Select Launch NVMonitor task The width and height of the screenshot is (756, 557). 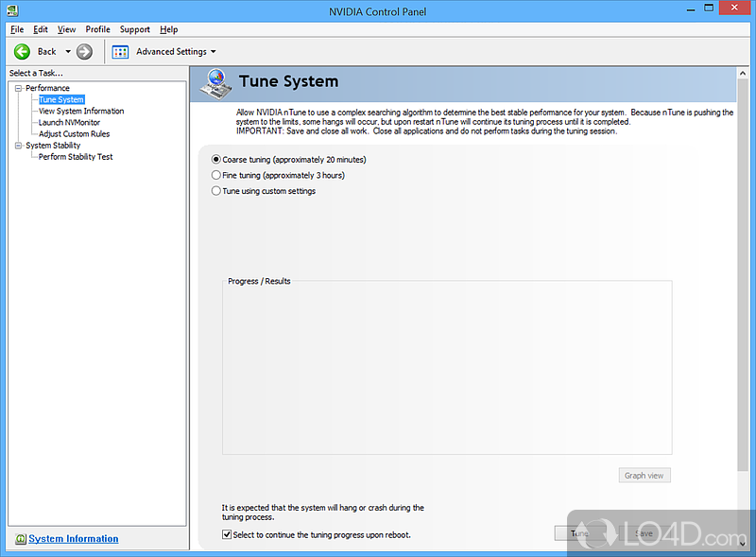(x=69, y=123)
